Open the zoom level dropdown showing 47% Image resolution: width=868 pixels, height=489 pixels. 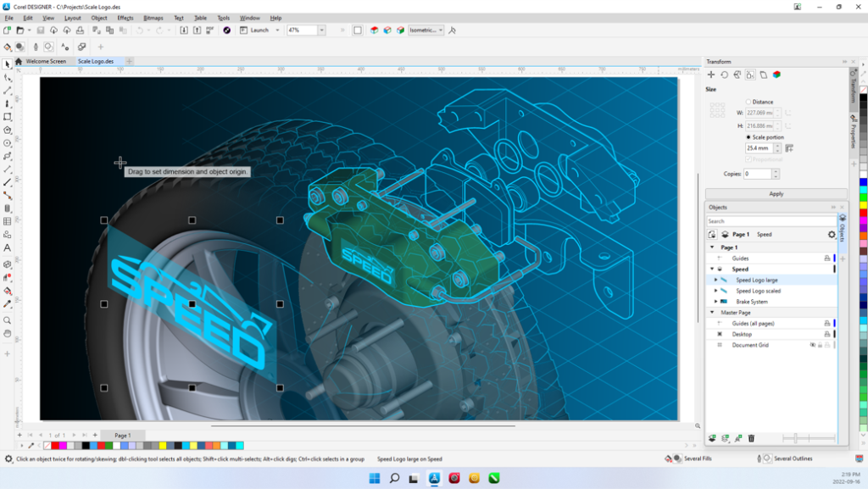click(322, 31)
